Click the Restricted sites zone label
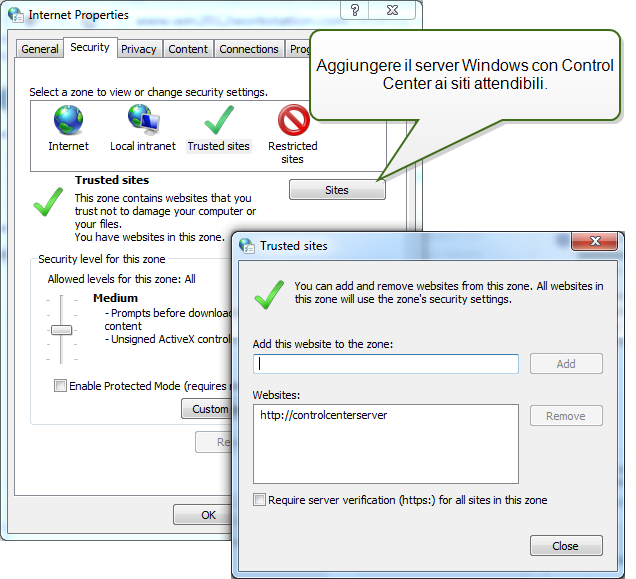The image size is (636, 579). coord(292,153)
